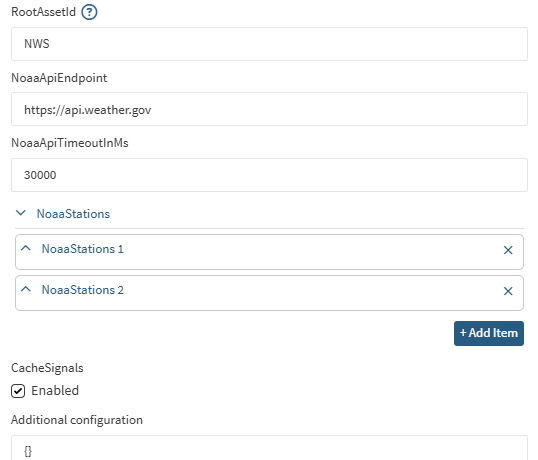
Task: Remove NoaaStations 1 with its X icon
Action: [x=508, y=250]
